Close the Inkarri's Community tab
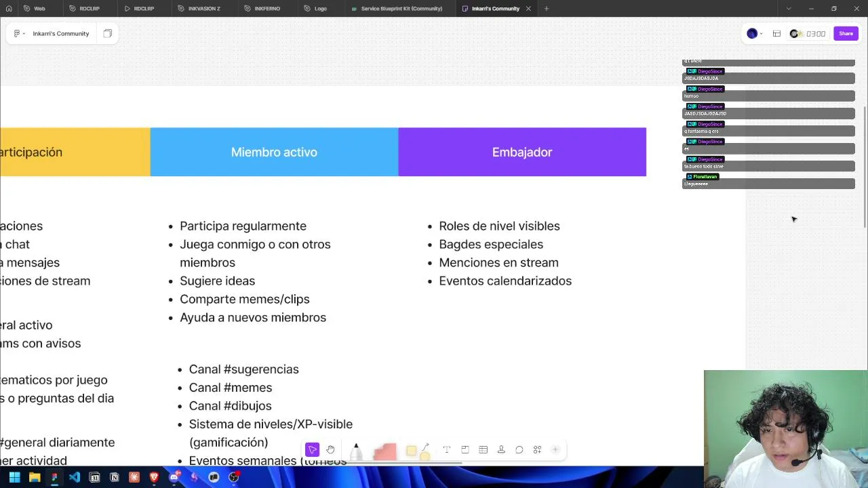868x488 pixels. tap(528, 8)
